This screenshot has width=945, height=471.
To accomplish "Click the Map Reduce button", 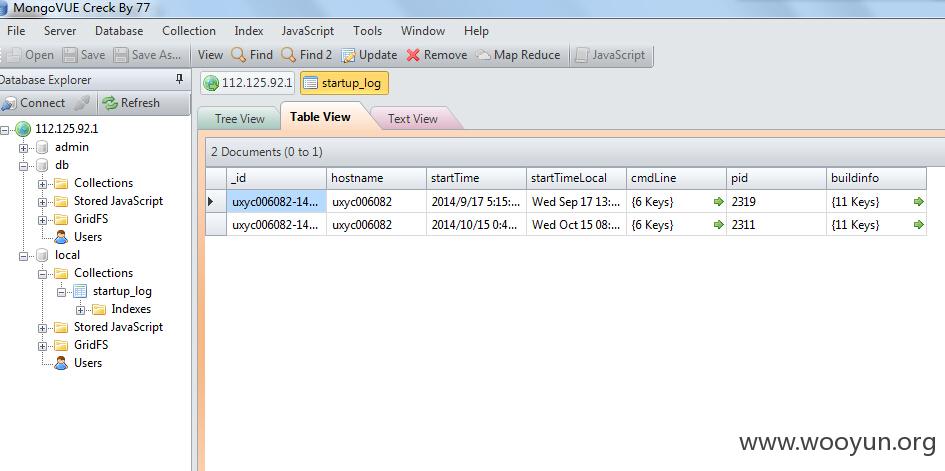I will pyautogui.click(x=518, y=55).
